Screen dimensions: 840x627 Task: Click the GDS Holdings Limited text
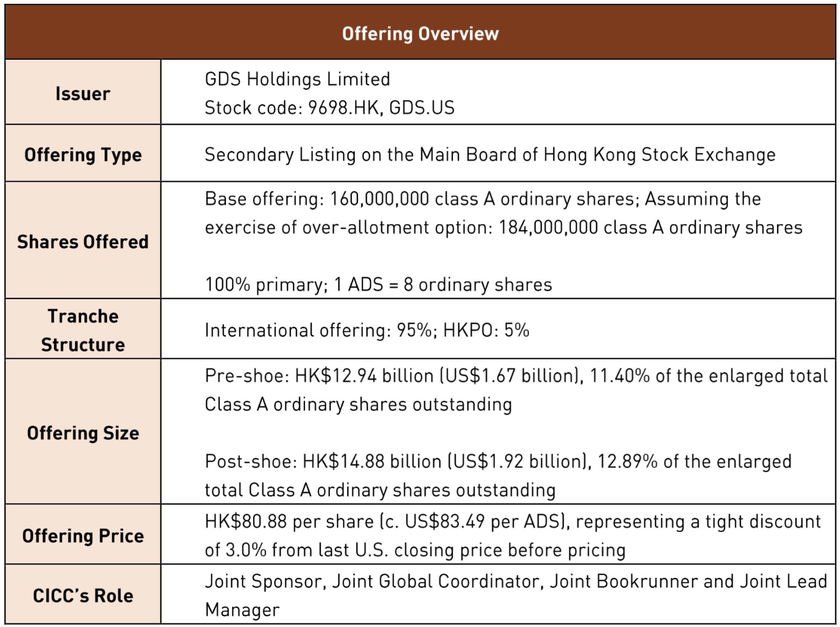[x=297, y=79]
